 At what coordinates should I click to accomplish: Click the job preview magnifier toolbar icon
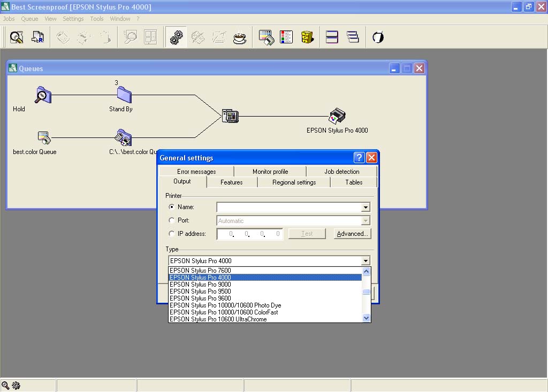tap(17, 37)
